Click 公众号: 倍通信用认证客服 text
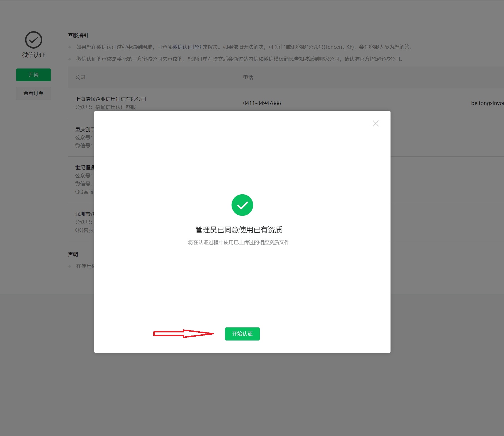504x436 pixels. click(105, 107)
